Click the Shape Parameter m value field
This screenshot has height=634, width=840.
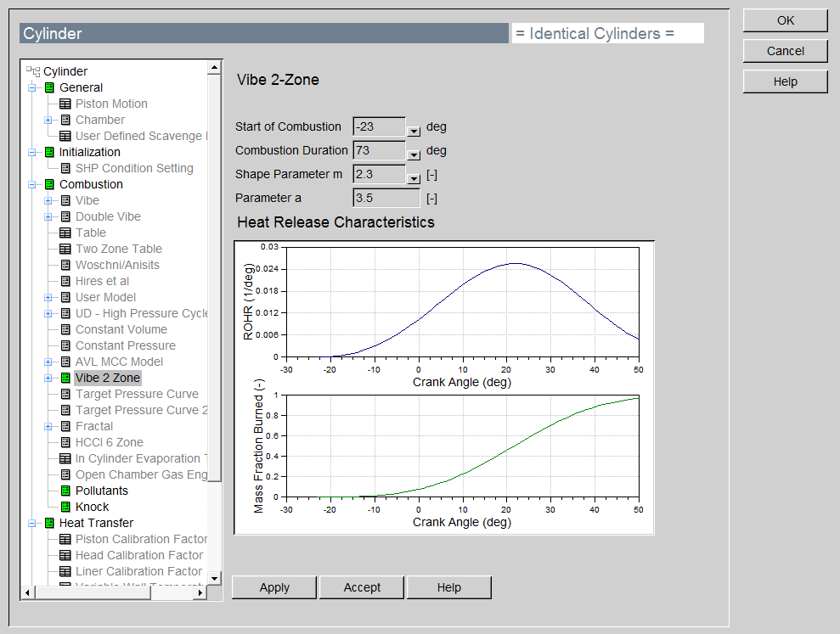tap(380, 174)
